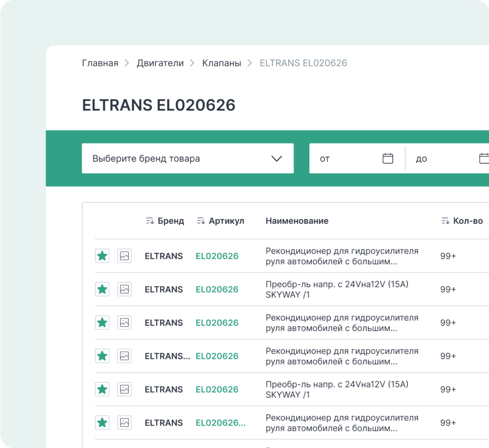The image size is (489, 448).
Task: Toggle favorite star in second table row
Action: pyautogui.click(x=102, y=289)
